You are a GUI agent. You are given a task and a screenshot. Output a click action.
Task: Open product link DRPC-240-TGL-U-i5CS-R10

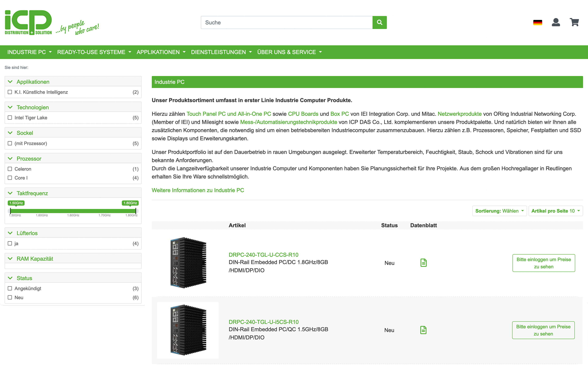click(x=263, y=322)
